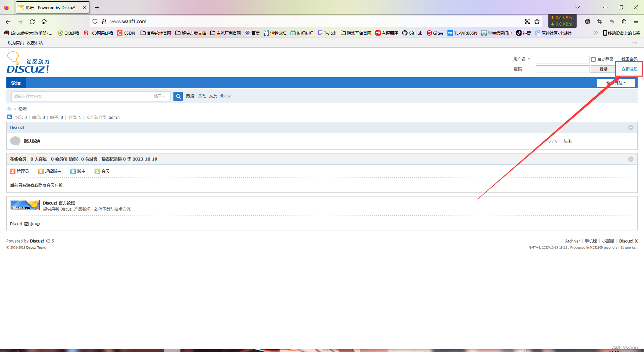Open the Discuz! 应用中心 link
644x352 pixels.
click(x=25, y=224)
